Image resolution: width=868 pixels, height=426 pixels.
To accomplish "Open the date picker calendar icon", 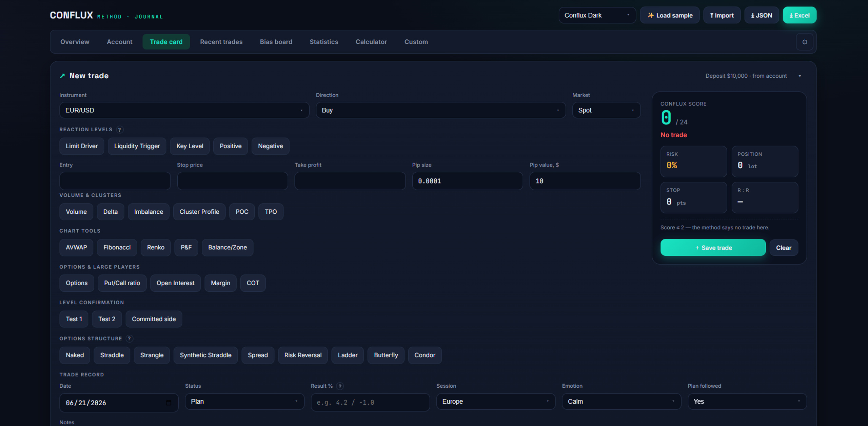I will click(169, 403).
